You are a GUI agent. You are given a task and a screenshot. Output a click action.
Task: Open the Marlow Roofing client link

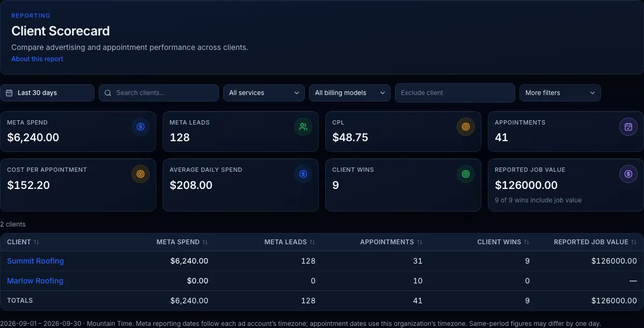[x=35, y=281]
